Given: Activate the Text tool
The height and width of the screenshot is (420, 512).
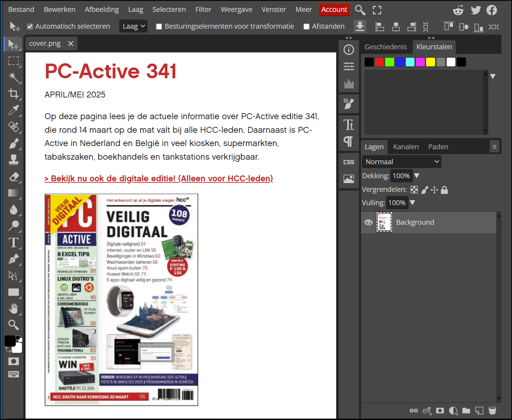Looking at the screenshot, I should tap(14, 242).
